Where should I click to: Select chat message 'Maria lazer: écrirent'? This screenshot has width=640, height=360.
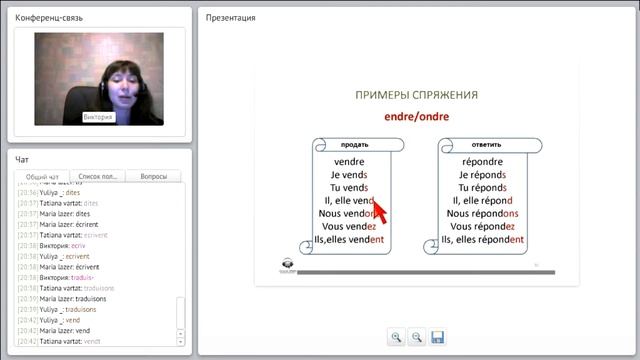(58, 224)
